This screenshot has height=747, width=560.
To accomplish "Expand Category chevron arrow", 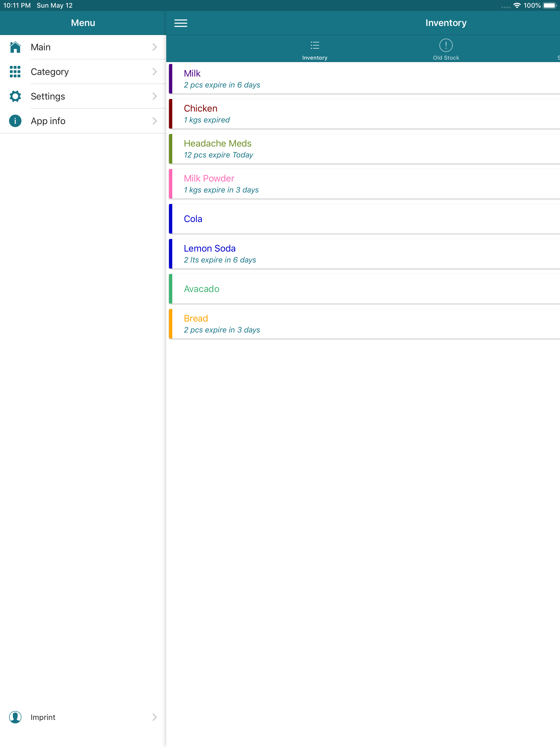I will click(x=154, y=72).
